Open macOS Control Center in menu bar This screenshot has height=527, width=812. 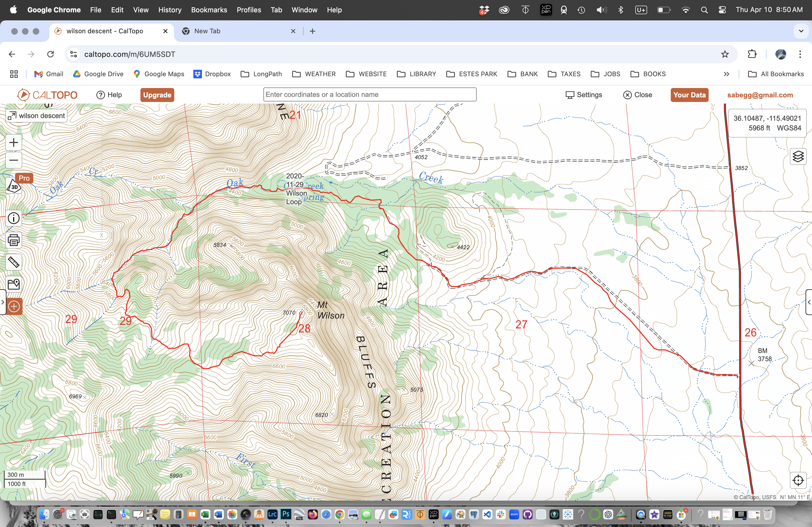722,10
